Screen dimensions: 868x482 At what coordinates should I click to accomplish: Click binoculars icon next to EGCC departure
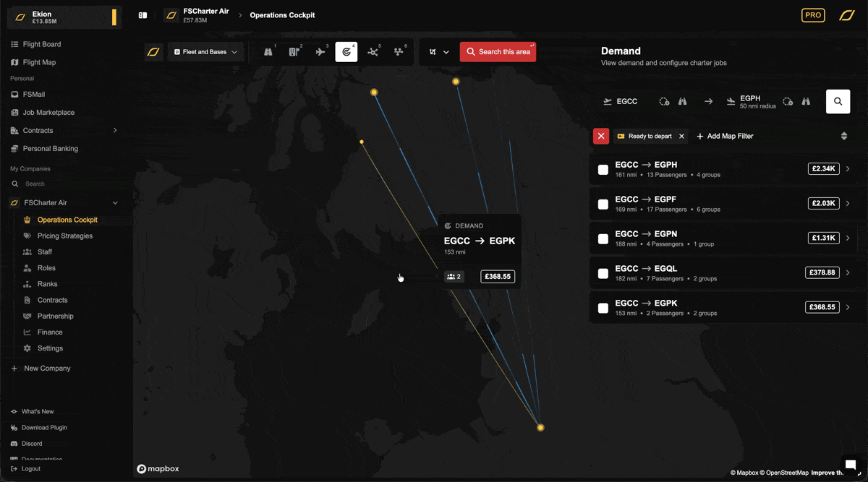tap(682, 102)
